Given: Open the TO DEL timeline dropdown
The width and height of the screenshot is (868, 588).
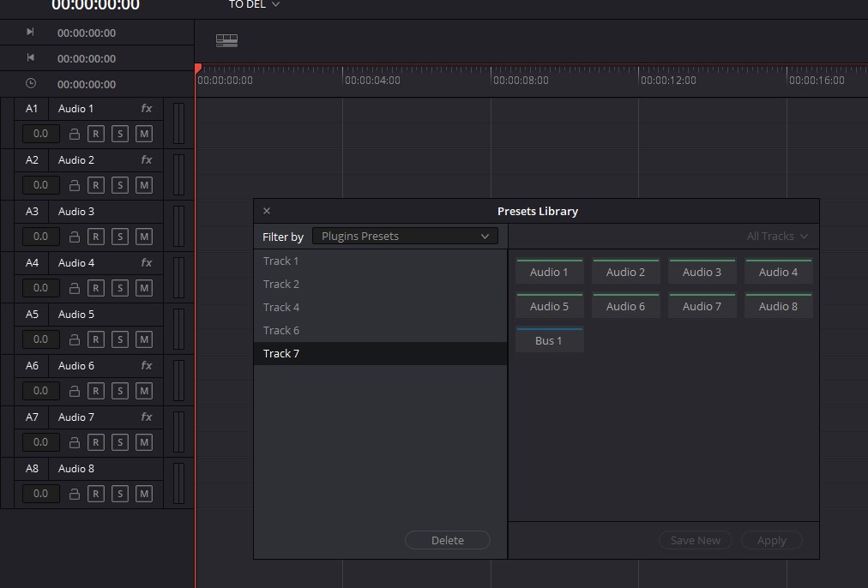Looking at the screenshot, I should tap(254, 4).
